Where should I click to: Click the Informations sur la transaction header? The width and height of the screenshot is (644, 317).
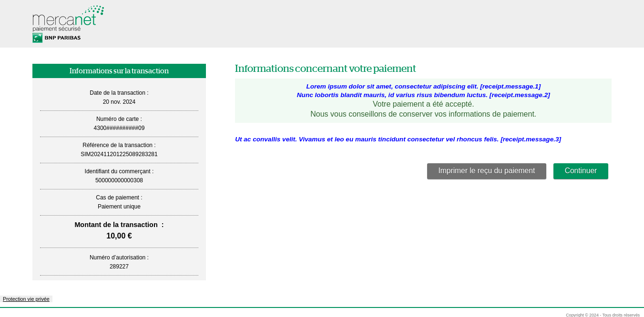point(119,71)
